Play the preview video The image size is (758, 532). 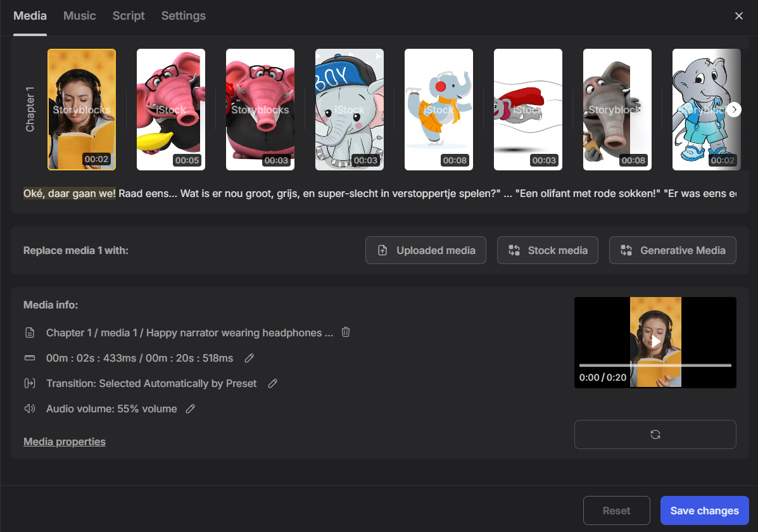[x=655, y=341]
